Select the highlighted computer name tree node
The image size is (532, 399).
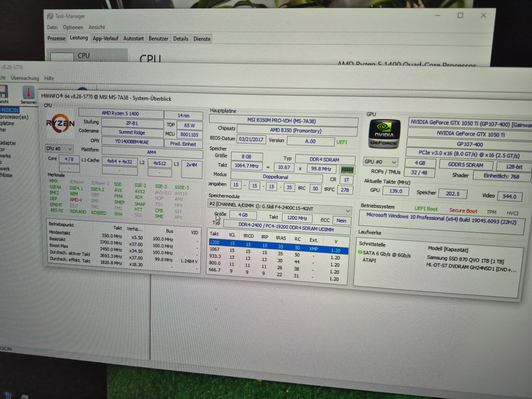10,110
